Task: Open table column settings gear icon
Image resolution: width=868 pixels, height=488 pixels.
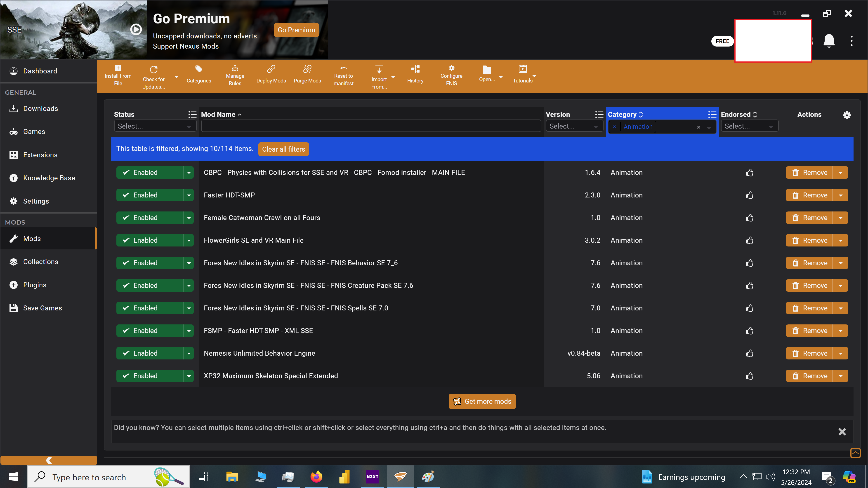Action: (x=847, y=115)
